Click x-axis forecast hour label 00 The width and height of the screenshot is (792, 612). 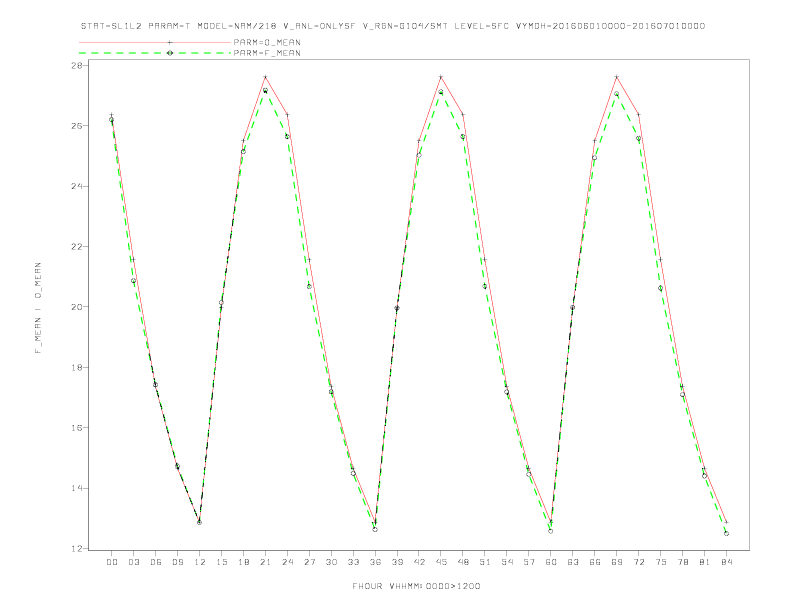(112, 562)
